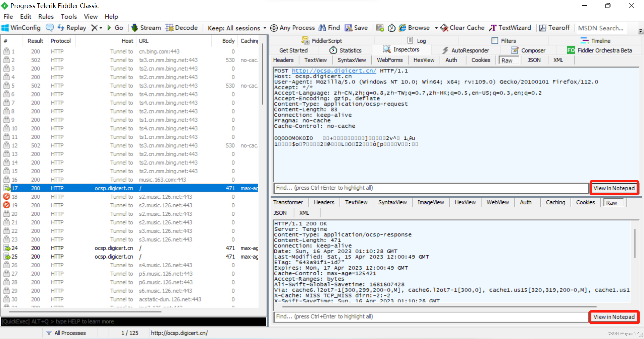Click the Find binoculars icon
Screen dimensions: 644x339
322,28
